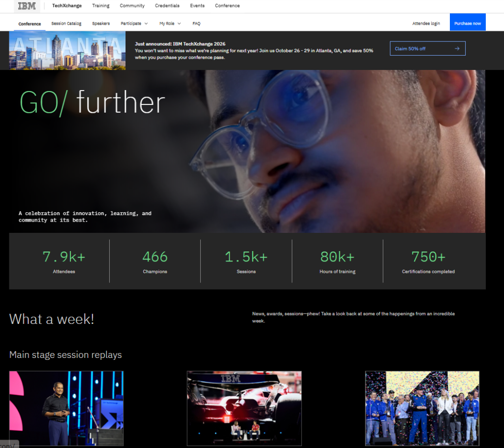Open the Credentials menu item
This screenshot has height=448, width=504.
click(x=167, y=6)
